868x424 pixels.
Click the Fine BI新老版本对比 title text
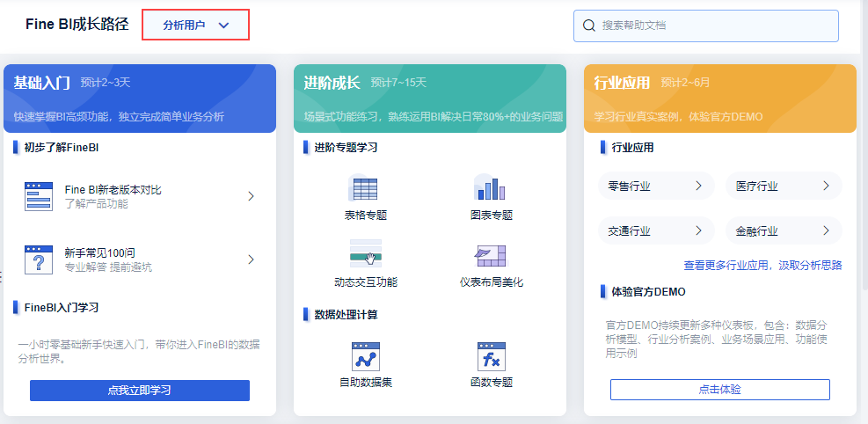[x=113, y=190]
